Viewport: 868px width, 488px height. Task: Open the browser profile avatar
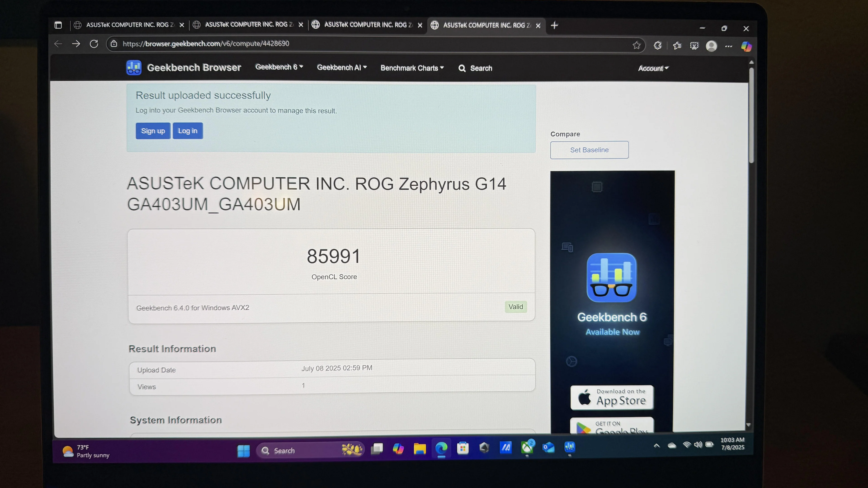tap(711, 46)
